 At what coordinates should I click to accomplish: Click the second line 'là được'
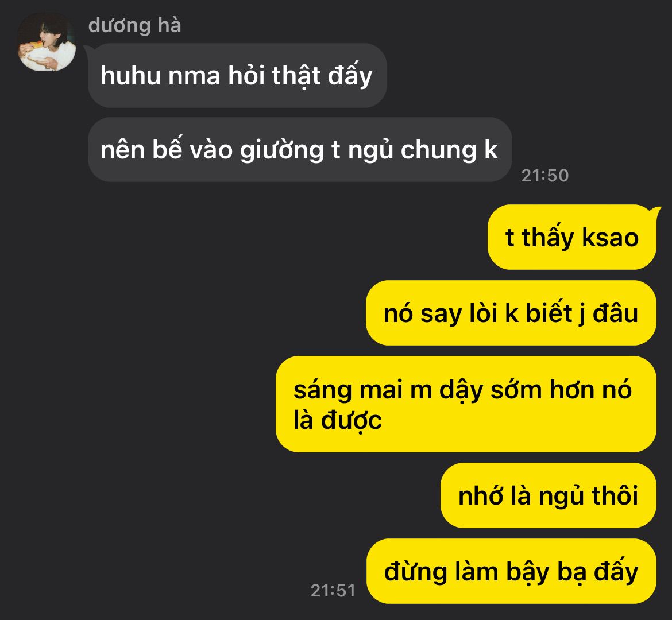337,420
